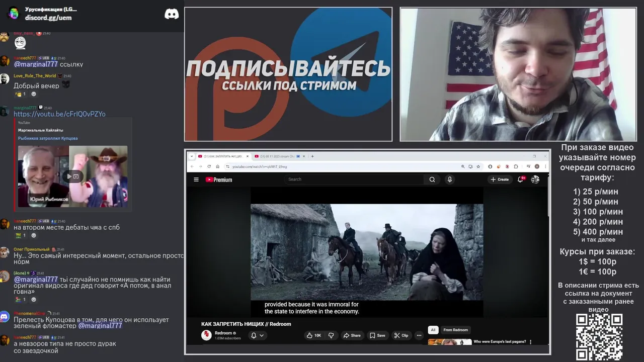Create a Clip of the video
The width and height of the screenshot is (644, 362).
point(401,335)
